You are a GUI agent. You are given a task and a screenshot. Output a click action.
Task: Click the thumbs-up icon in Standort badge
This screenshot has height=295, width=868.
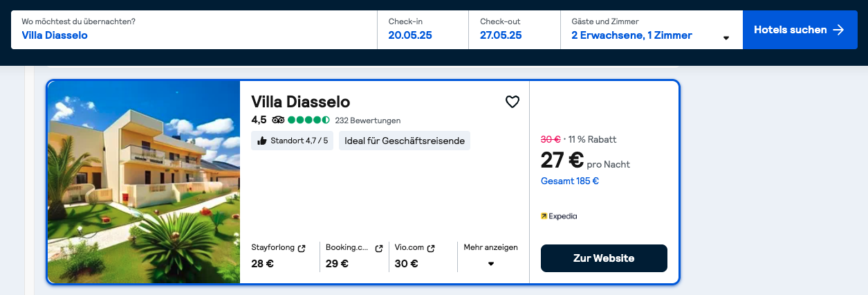(261, 141)
